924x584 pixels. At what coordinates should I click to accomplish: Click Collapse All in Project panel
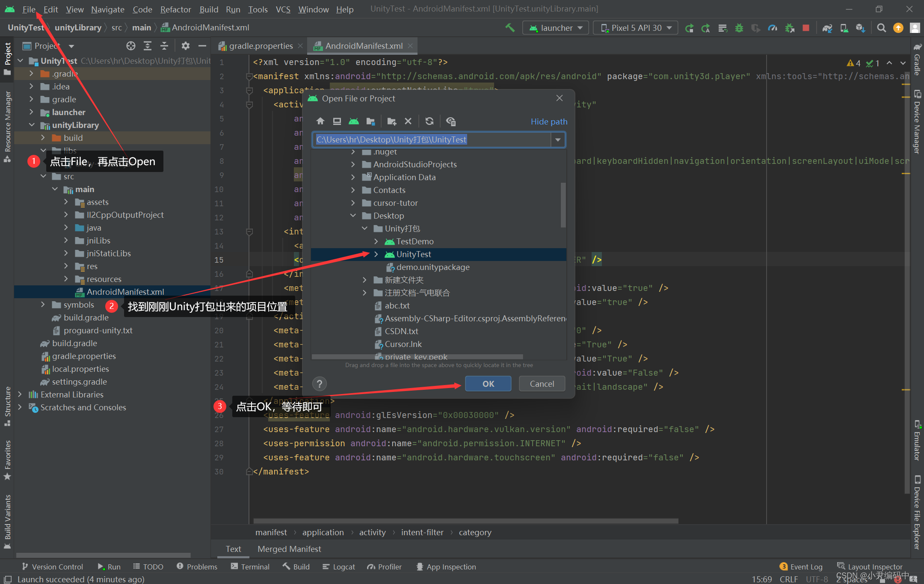click(x=164, y=46)
